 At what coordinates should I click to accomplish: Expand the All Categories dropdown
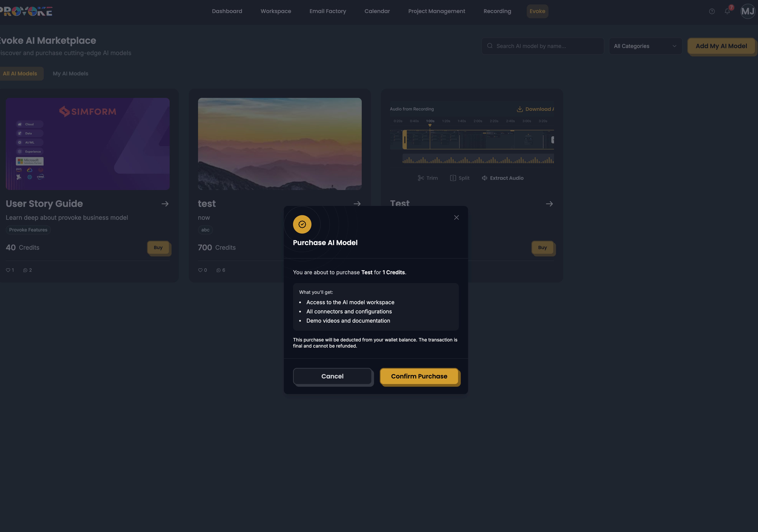645,46
